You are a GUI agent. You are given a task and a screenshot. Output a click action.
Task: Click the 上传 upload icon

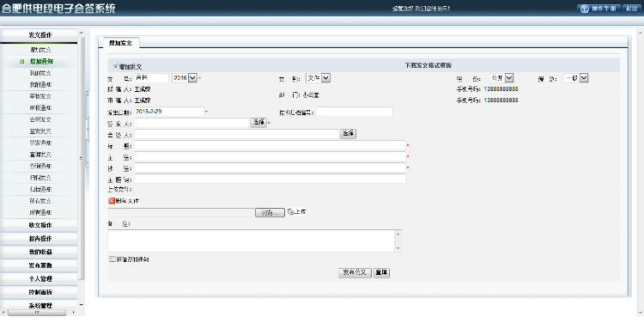click(x=290, y=211)
